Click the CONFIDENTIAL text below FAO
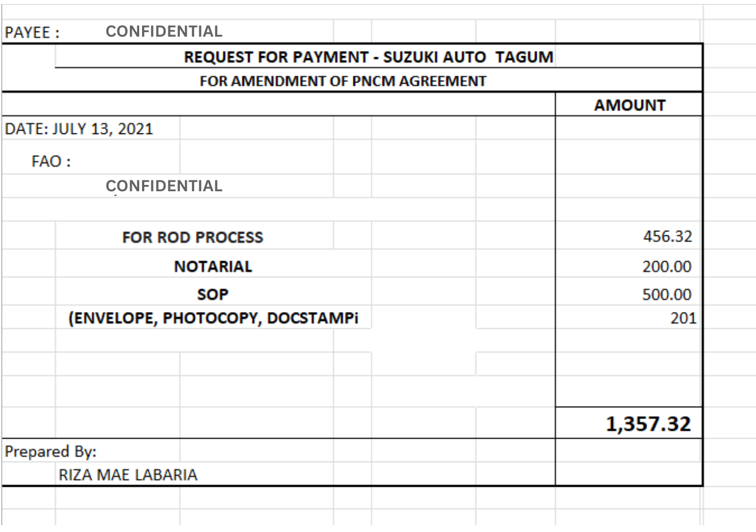756x532 pixels. (164, 186)
